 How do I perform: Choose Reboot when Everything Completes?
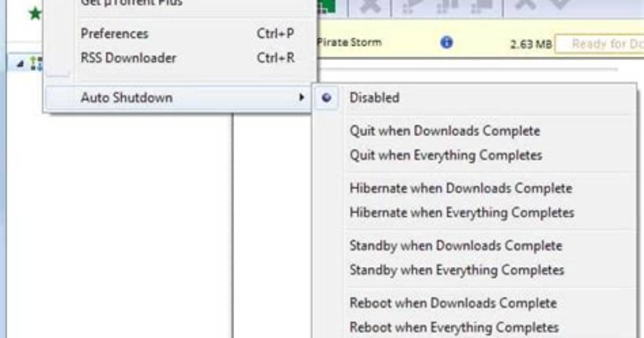tap(454, 328)
